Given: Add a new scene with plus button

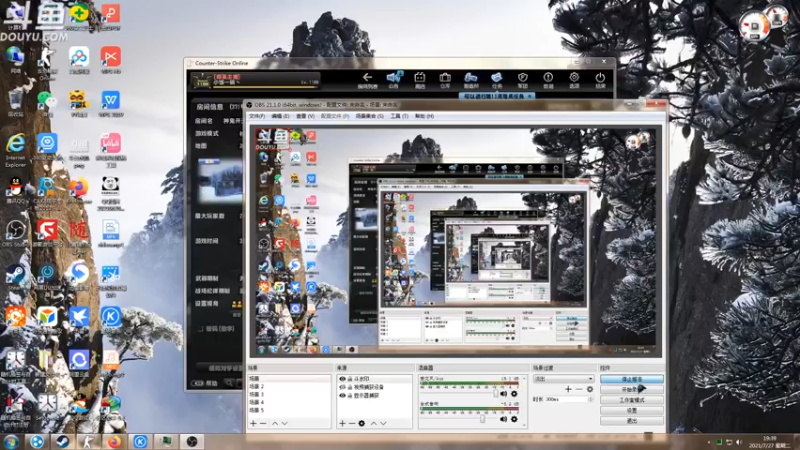Looking at the screenshot, I should 254,423.
